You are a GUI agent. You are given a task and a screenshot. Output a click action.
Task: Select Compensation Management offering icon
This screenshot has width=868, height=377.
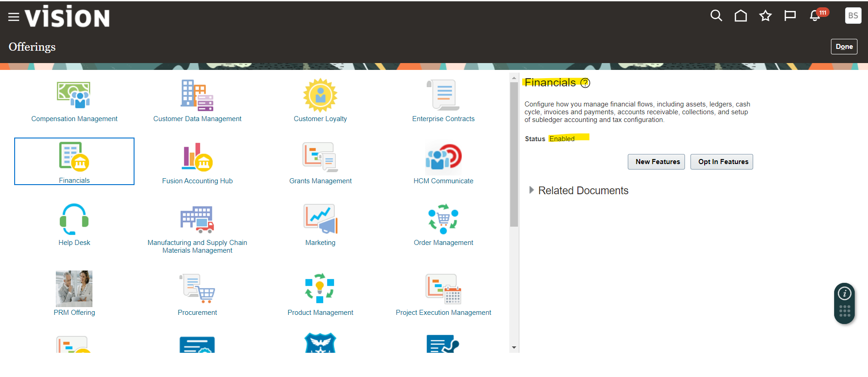coord(74,95)
